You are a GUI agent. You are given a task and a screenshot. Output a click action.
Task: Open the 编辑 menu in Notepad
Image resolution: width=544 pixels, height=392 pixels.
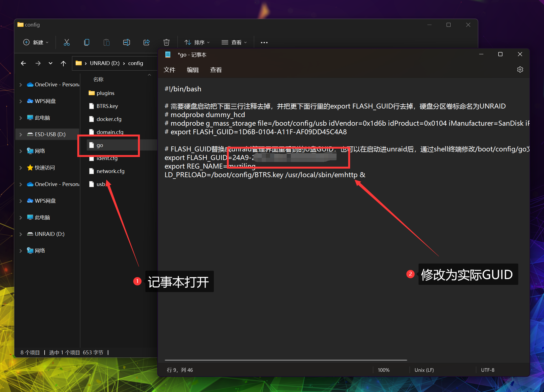(193, 70)
